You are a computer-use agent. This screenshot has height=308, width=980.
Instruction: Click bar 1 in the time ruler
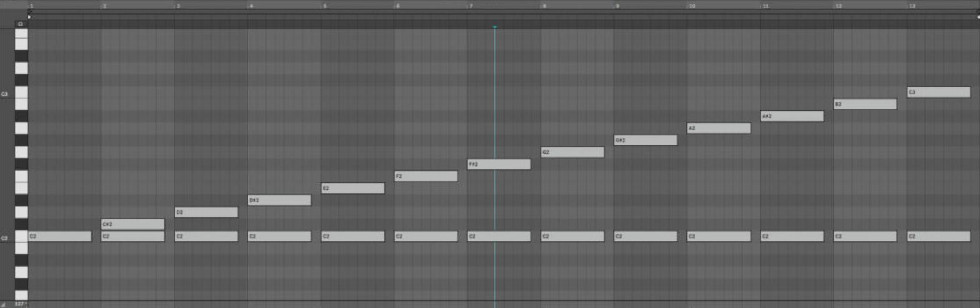(31, 6)
